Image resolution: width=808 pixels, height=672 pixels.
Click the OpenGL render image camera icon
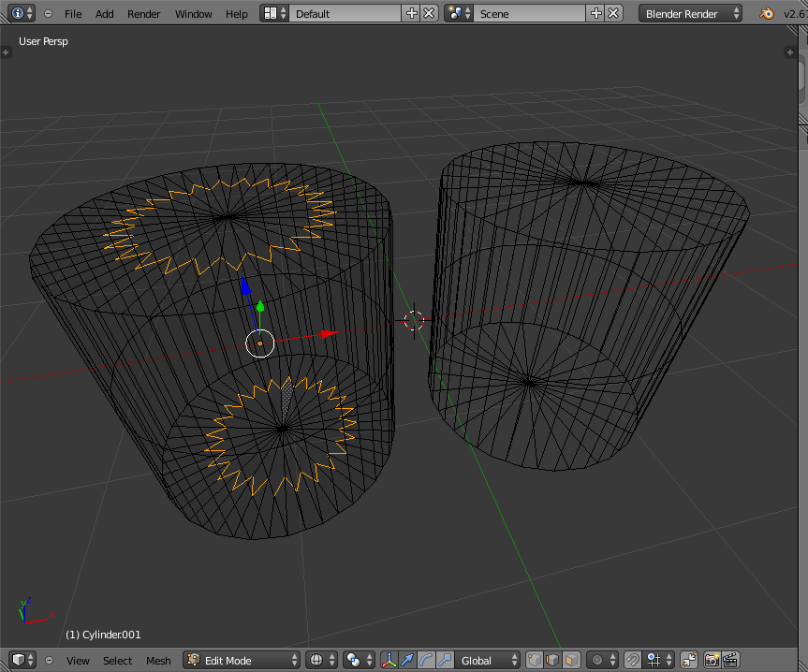[712, 660]
